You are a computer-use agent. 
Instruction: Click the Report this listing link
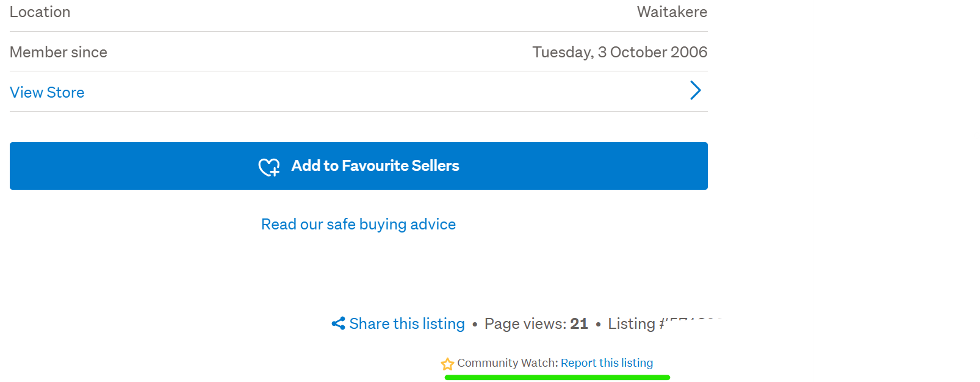tap(607, 363)
